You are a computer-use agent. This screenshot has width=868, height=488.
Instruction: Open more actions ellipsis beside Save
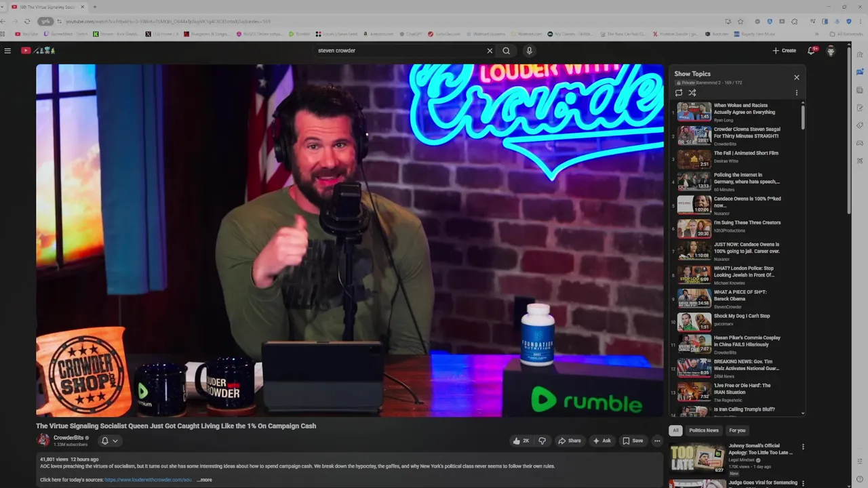(657, 441)
